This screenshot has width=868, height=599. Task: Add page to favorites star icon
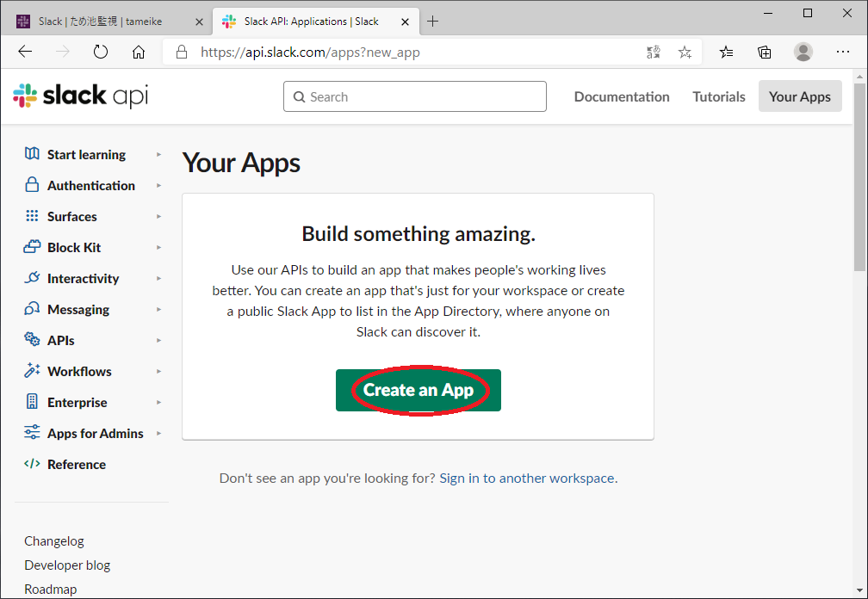(x=685, y=52)
